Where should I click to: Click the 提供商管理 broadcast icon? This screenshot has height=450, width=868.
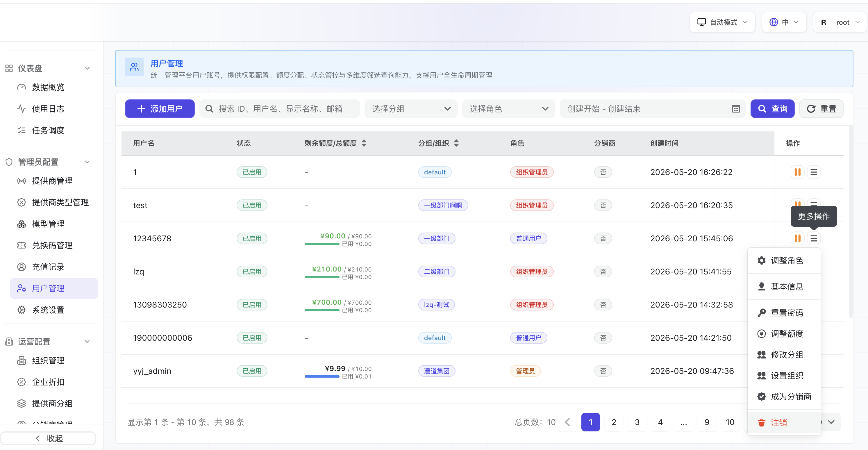click(21, 181)
